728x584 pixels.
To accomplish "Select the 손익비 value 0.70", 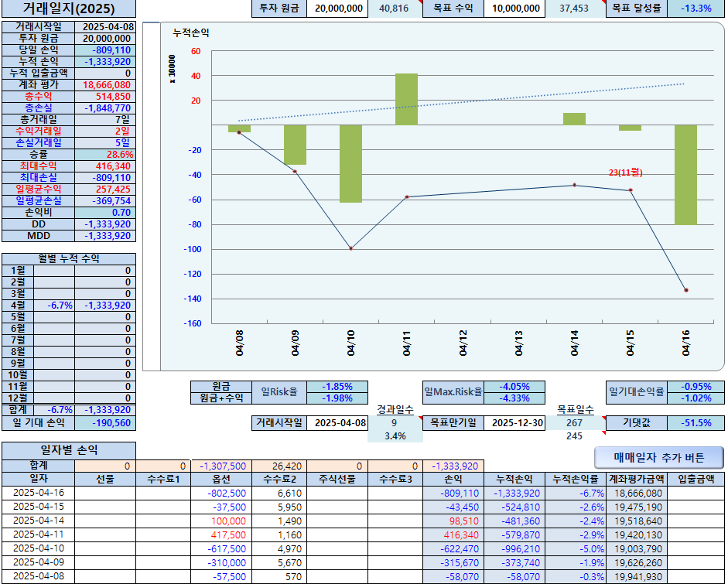I will click(105, 213).
